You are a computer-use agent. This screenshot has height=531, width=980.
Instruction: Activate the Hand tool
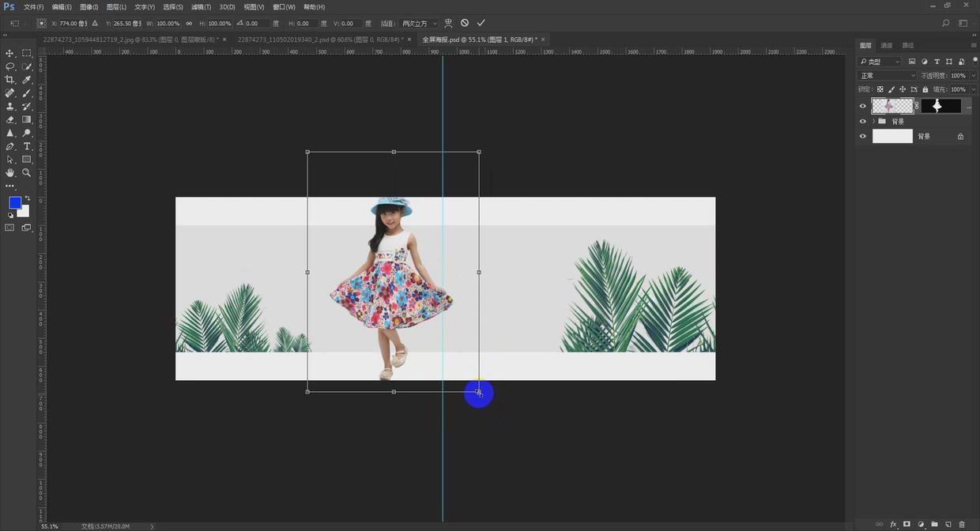coord(9,172)
